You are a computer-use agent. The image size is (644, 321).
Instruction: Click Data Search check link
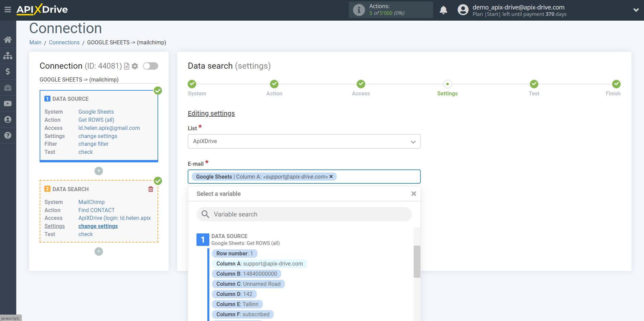point(85,234)
